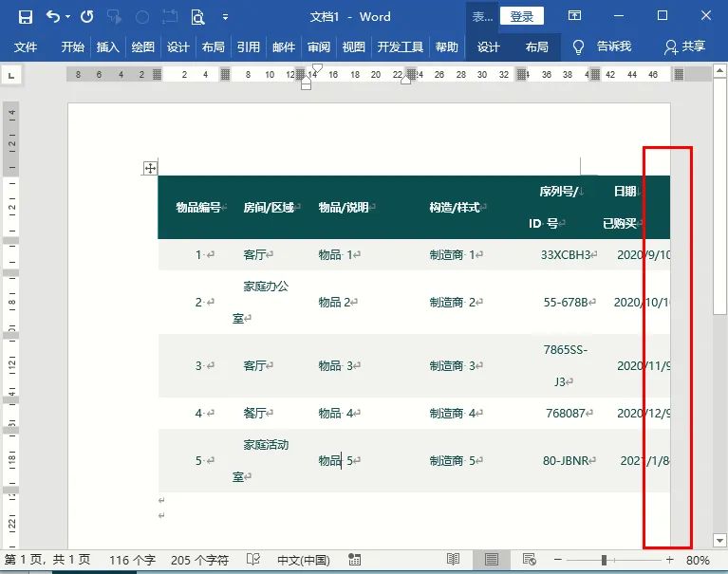The height and width of the screenshot is (574, 728).
Task: Click the 中文(中国) language indicator
Action: coord(303,560)
